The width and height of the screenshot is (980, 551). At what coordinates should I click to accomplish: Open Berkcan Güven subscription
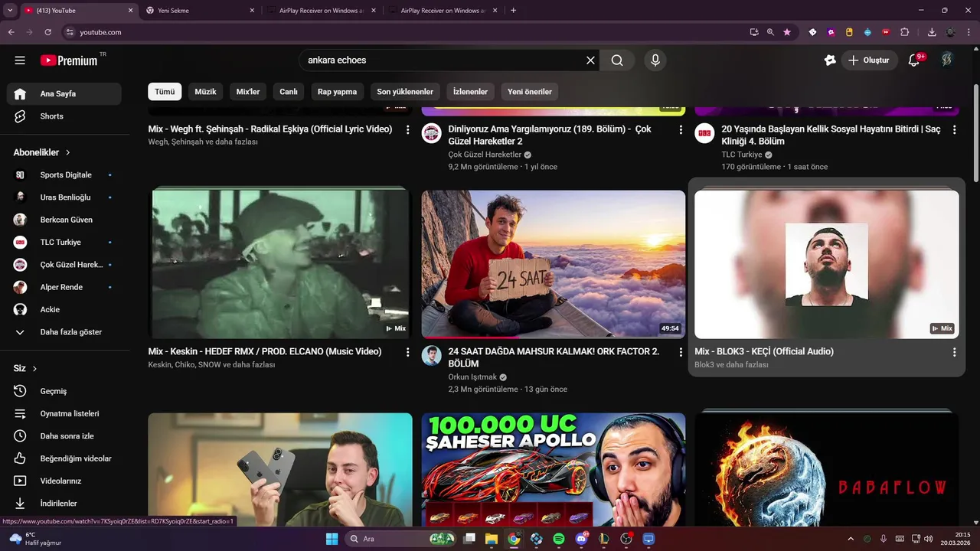[64, 220]
